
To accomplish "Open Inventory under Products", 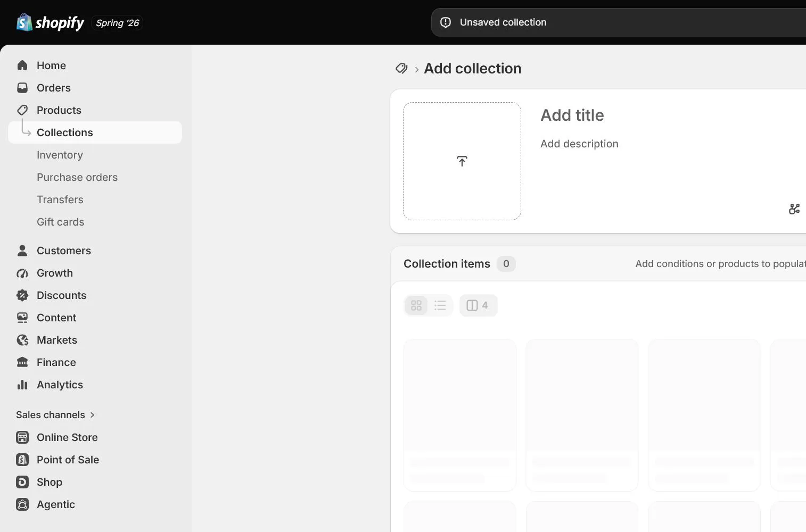I will coord(60,155).
